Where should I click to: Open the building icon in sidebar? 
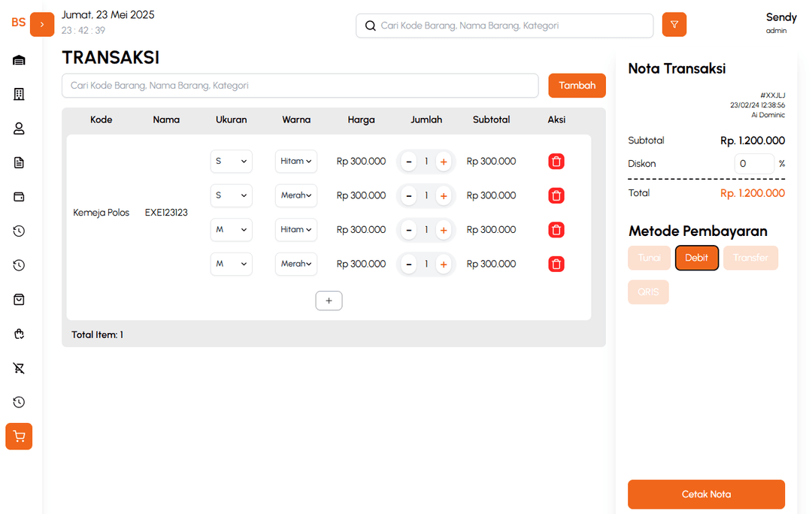click(x=19, y=94)
